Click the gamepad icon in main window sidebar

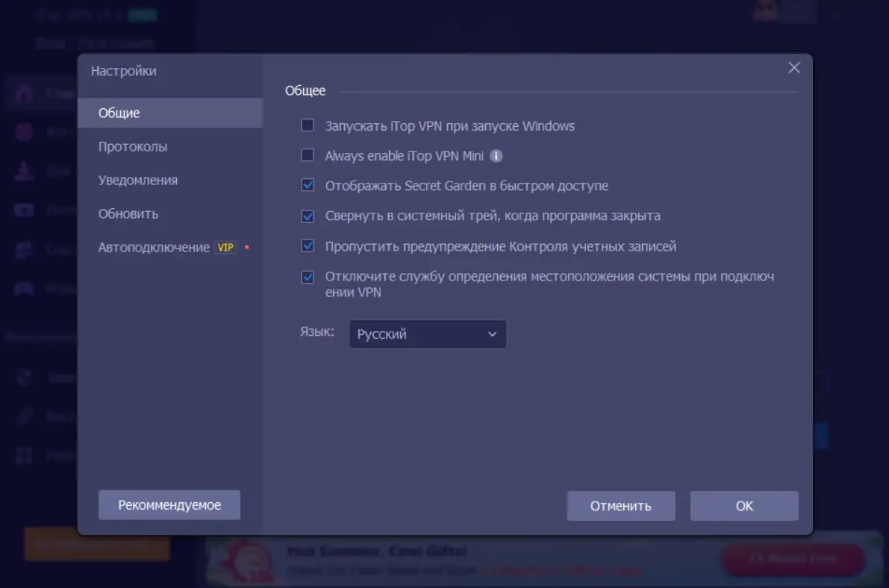[24, 289]
